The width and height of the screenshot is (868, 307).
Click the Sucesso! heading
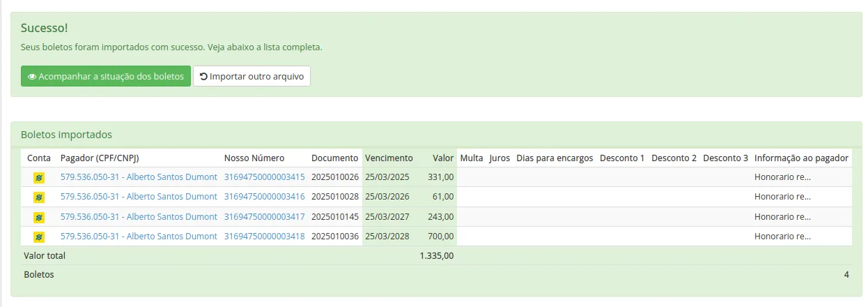click(44, 29)
